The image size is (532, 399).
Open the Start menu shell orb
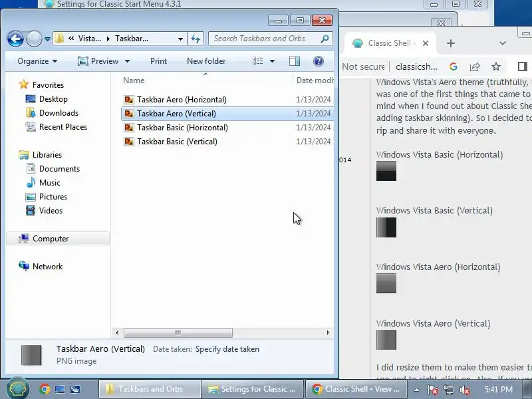click(18, 389)
